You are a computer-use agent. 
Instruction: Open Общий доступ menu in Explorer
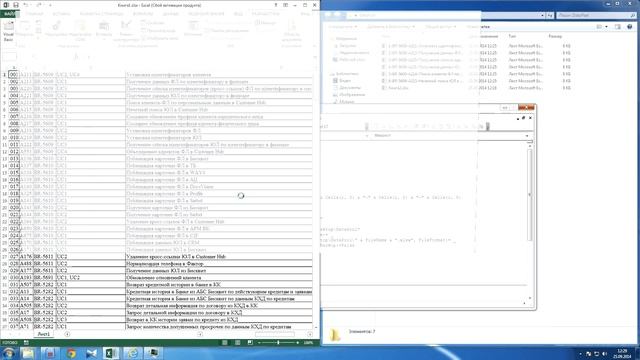(x=440, y=27)
